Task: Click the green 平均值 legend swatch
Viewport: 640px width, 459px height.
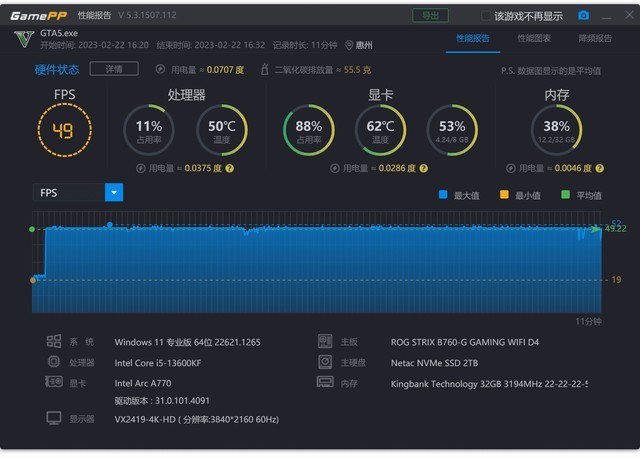Action: [x=565, y=195]
